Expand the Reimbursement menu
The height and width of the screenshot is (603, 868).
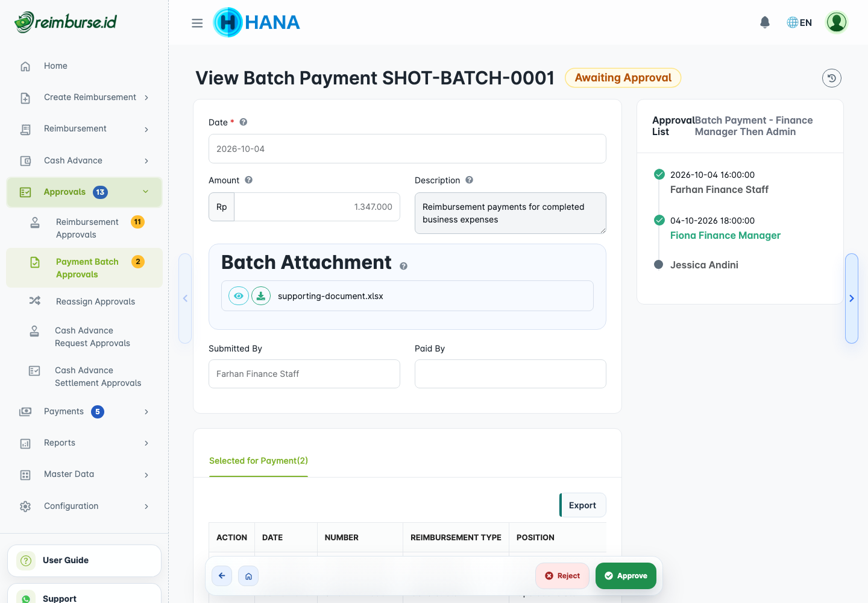point(84,128)
